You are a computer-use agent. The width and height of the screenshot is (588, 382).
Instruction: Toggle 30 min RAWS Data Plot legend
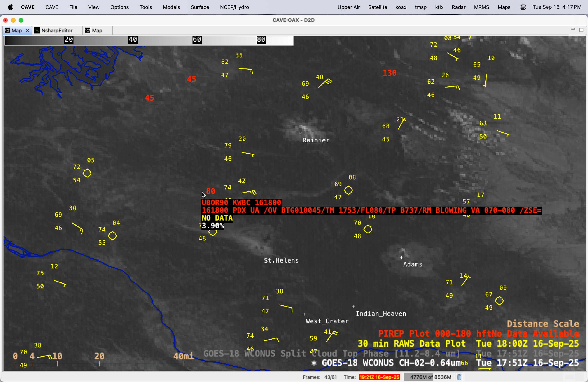coord(411,343)
